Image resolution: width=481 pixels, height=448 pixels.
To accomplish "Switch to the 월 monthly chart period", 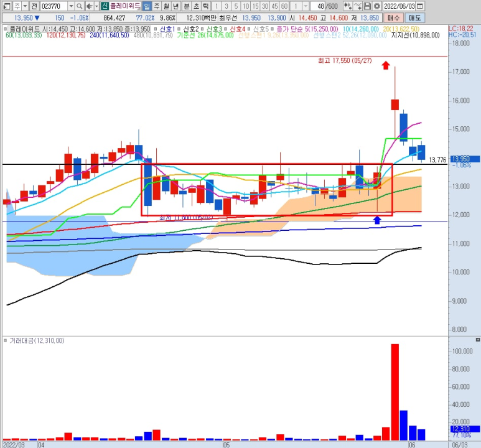I will [166, 6].
